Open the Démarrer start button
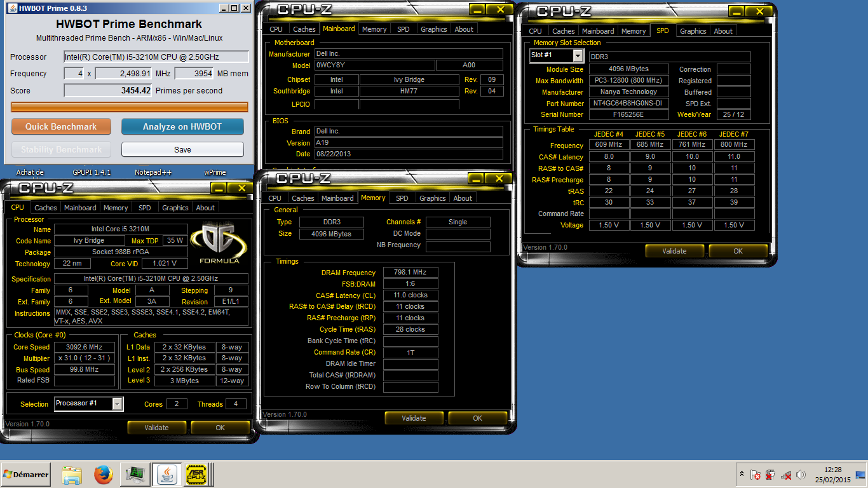The height and width of the screenshot is (488, 868). (26, 475)
